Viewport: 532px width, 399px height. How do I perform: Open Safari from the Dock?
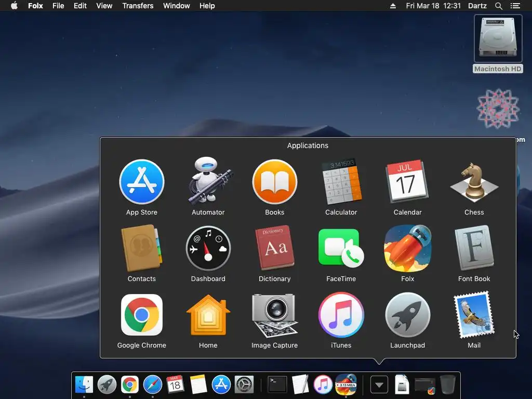(x=153, y=385)
